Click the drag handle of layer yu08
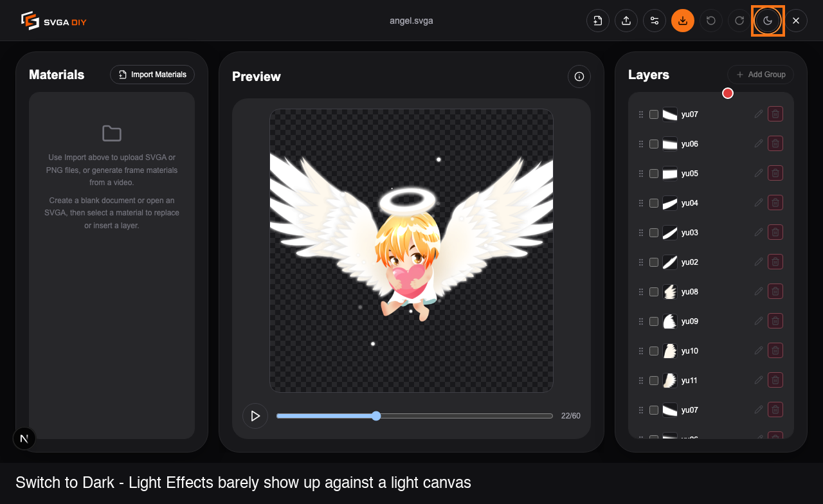Screen dimensions: 823x504 click(641, 292)
